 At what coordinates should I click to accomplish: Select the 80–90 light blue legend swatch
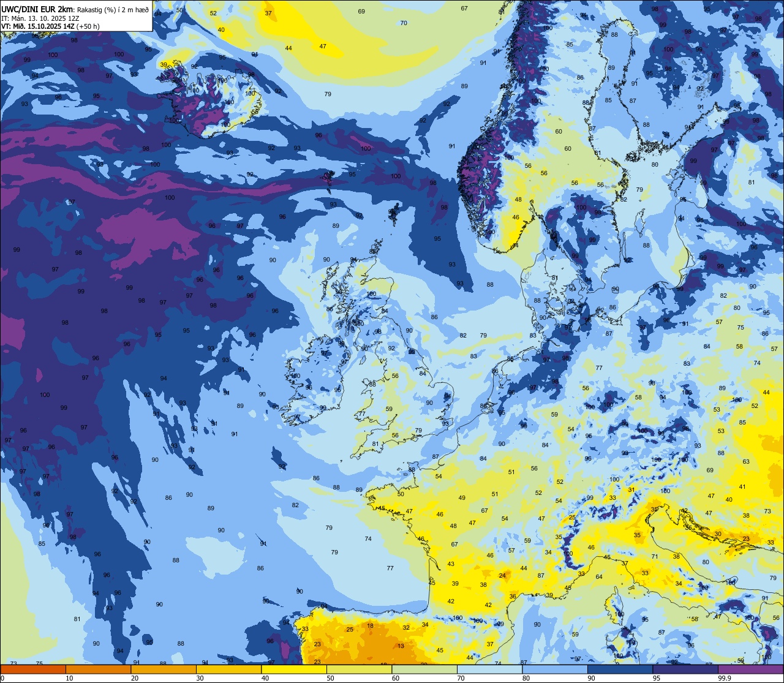pos(555,669)
